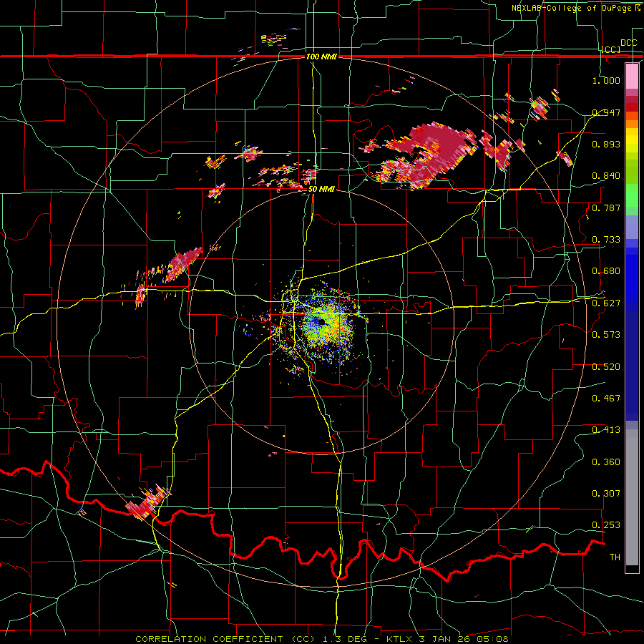Screen dimensions: 644x644
Task: Click the KTLX radar site clutter at the center
Action: (324, 324)
